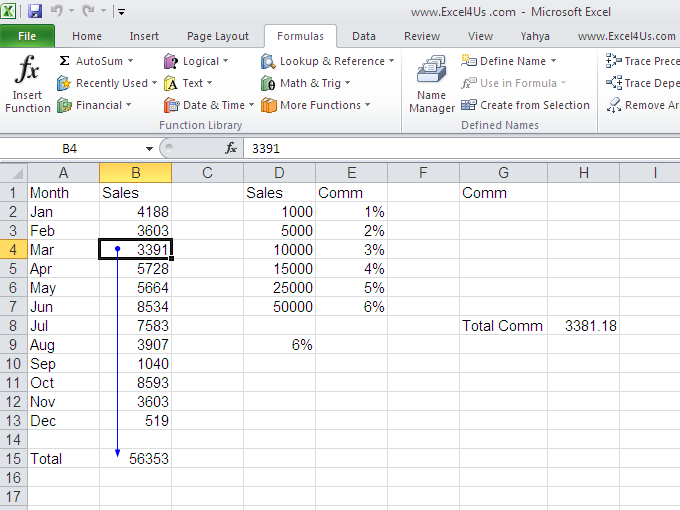This screenshot has height=510, width=680.
Task: Select the cell containing 50000
Action: (x=279, y=307)
